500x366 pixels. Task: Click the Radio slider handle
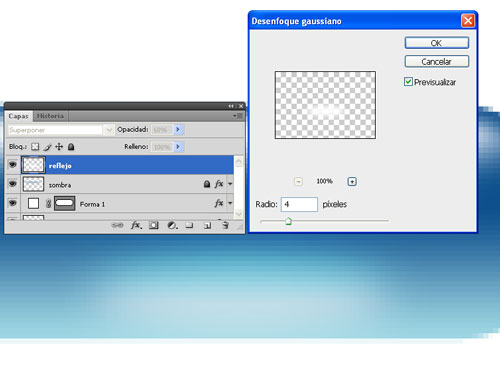[288, 221]
